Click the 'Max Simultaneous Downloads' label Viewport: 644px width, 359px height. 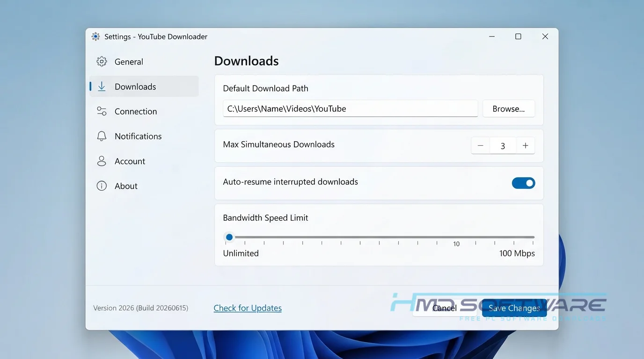point(279,144)
